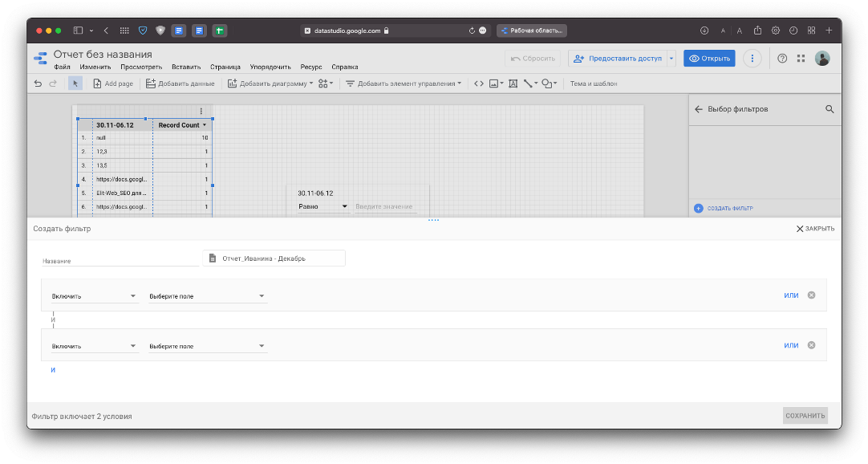Click the redo arrow icon
The image size is (868, 464).
click(x=53, y=83)
